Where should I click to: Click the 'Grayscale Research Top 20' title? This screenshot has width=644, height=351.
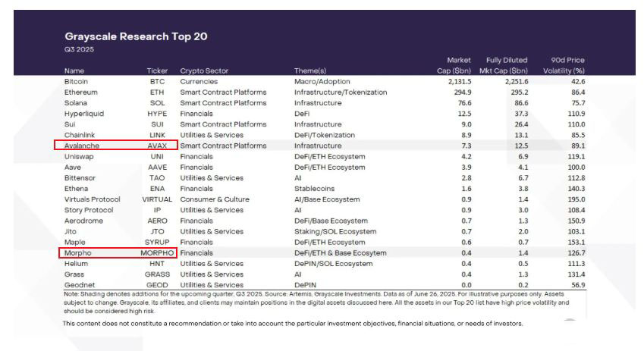136,36
